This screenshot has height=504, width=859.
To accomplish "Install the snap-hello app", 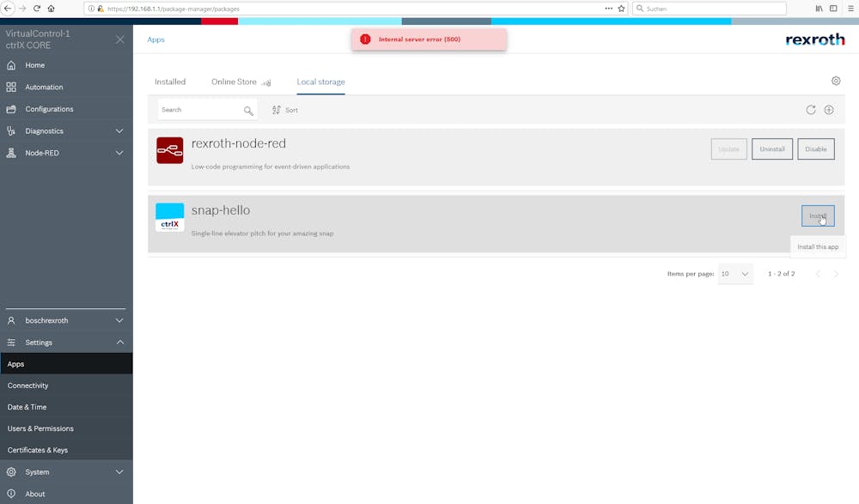I will point(817,216).
